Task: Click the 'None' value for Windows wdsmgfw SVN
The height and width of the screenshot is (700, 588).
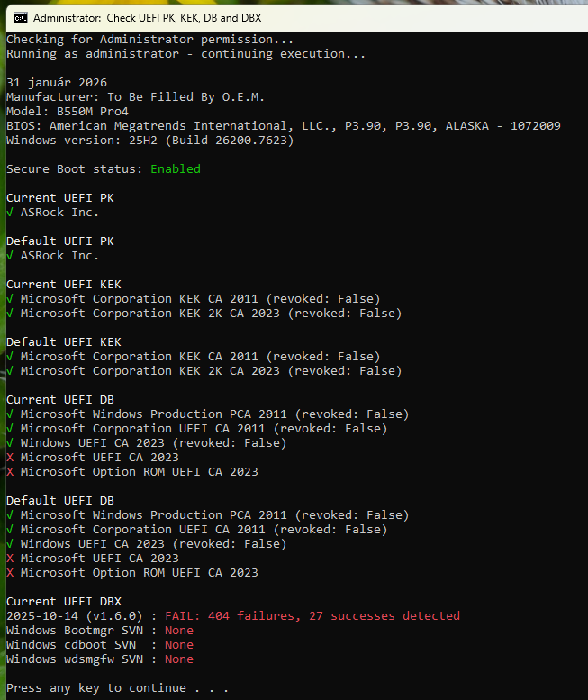Action: 179,659
